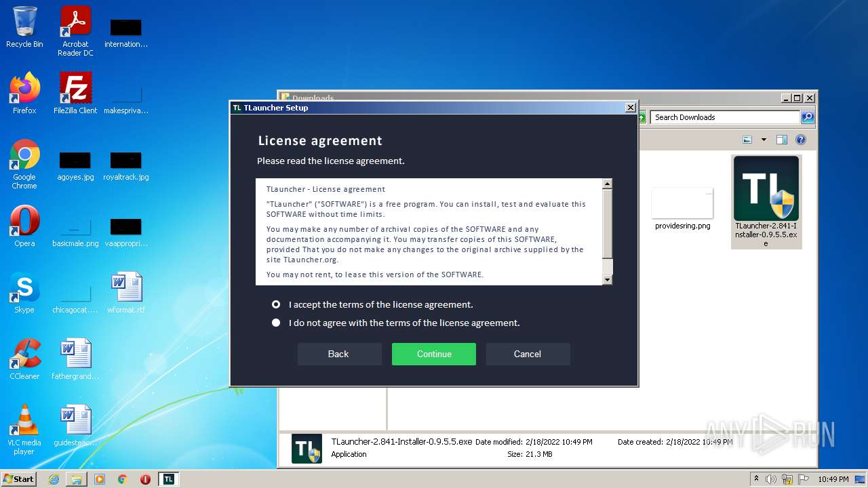
Task: Select the VLC media player desktop shortcut
Action: 24,430
